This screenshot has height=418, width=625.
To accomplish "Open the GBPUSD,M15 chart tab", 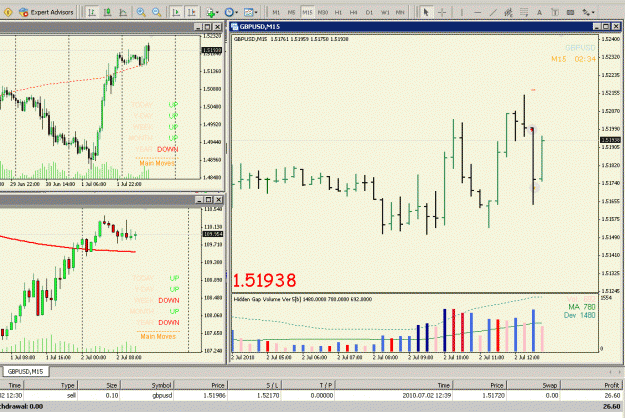I will point(26,371).
